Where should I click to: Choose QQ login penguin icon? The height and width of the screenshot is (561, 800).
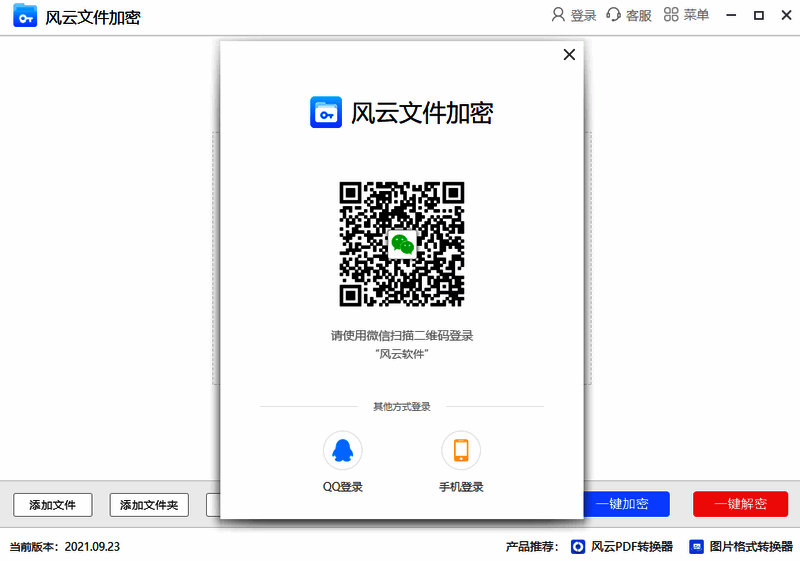tap(342, 450)
